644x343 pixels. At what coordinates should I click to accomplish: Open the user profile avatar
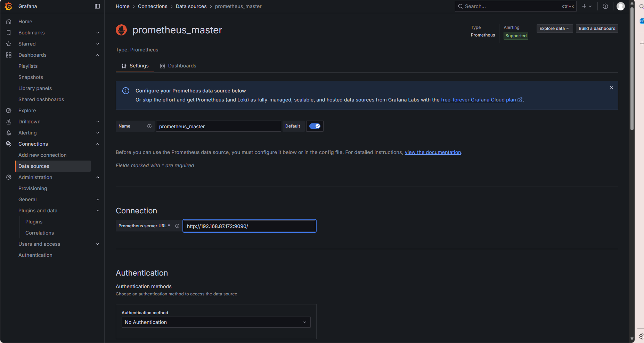621,6
